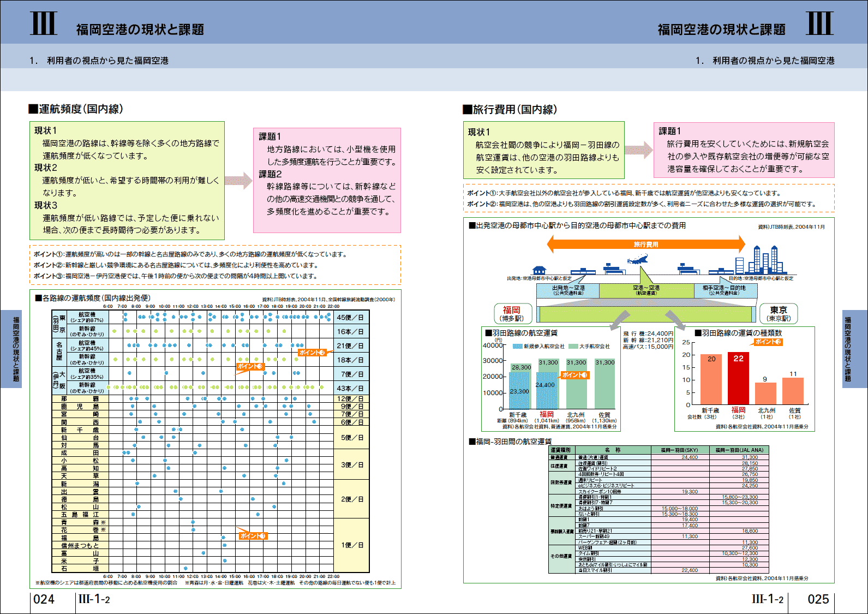The height and width of the screenshot is (614, 868).
Task: Click the 回数券運賃 category cell
Action: click(x=561, y=482)
